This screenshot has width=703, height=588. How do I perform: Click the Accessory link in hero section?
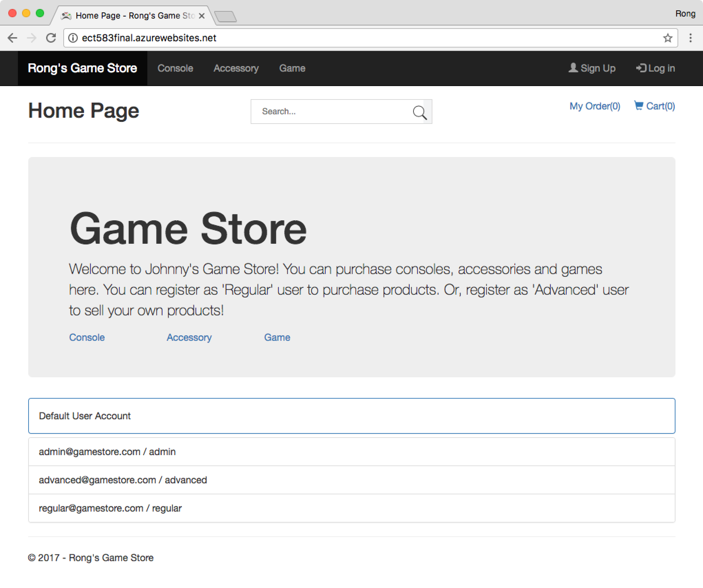[x=189, y=337]
